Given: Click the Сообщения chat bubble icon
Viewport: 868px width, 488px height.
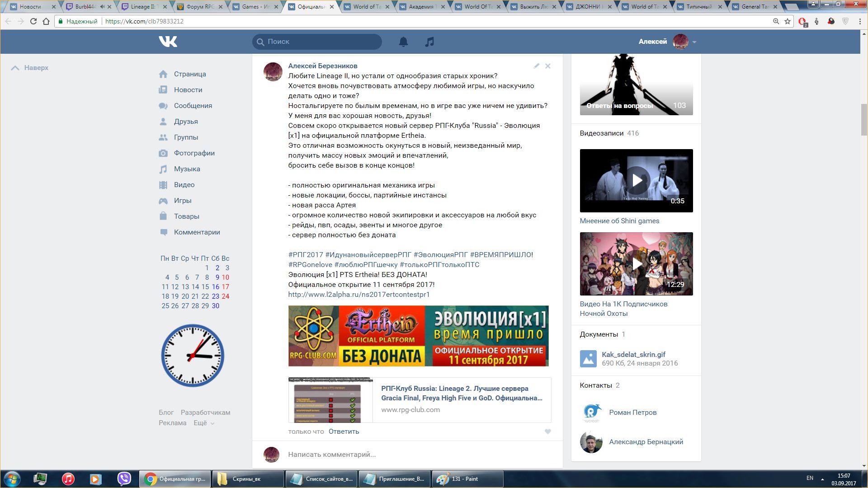Looking at the screenshot, I should click(163, 106).
